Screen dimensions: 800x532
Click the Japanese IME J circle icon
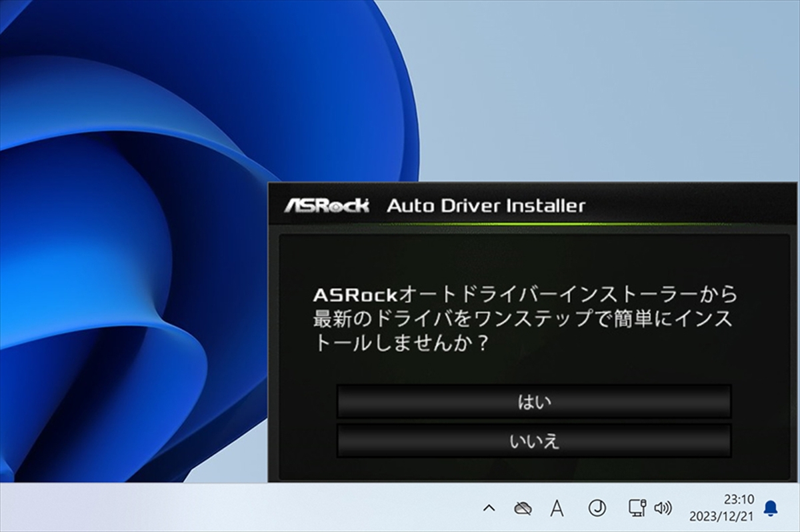pyautogui.click(x=597, y=509)
